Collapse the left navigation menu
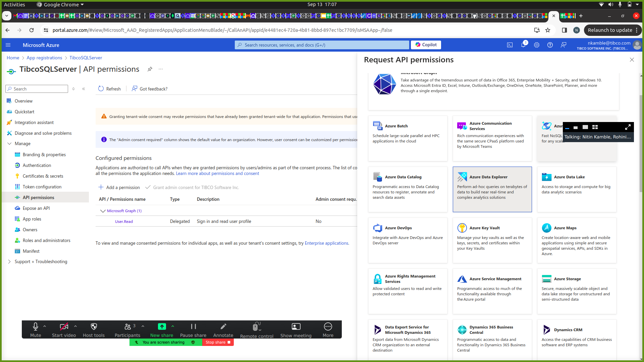 pyautogui.click(x=84, y=89)
